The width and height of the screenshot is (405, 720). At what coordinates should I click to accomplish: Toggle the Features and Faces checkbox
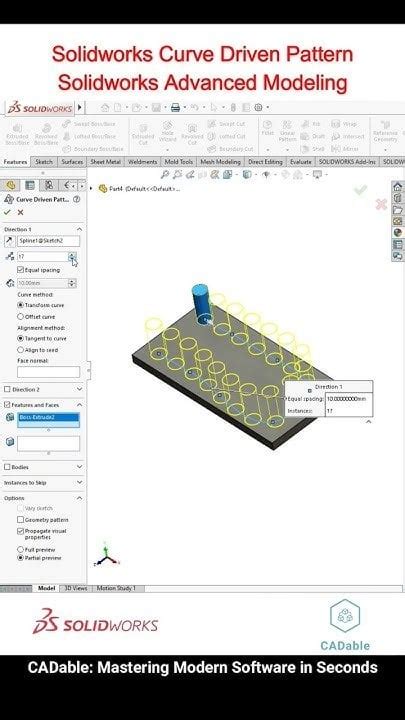(7, 405)
